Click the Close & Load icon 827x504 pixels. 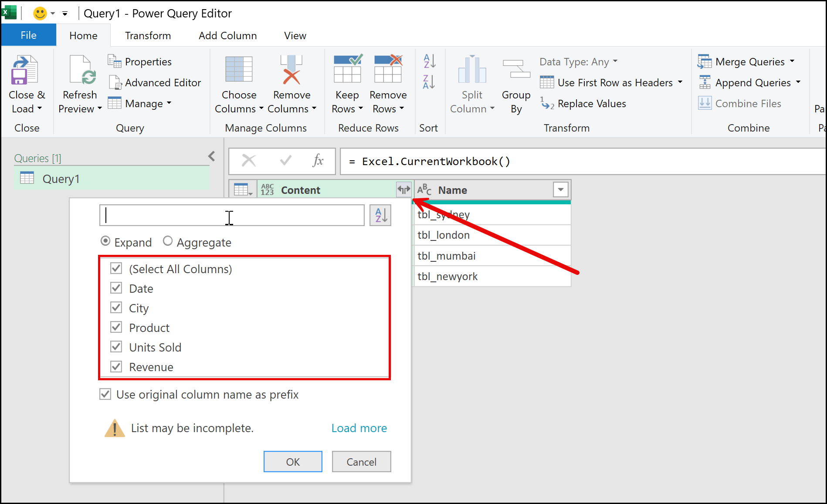tap(25, 71)
